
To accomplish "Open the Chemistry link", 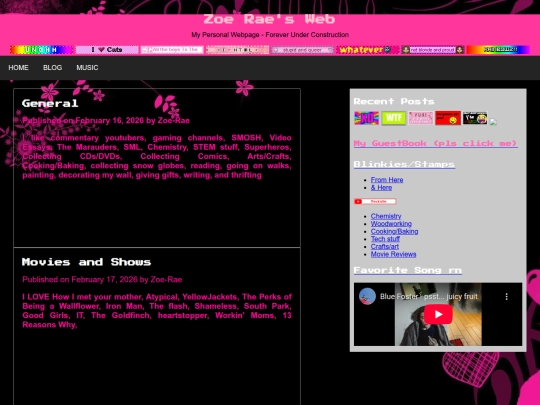I will click(x=386, y=216).
